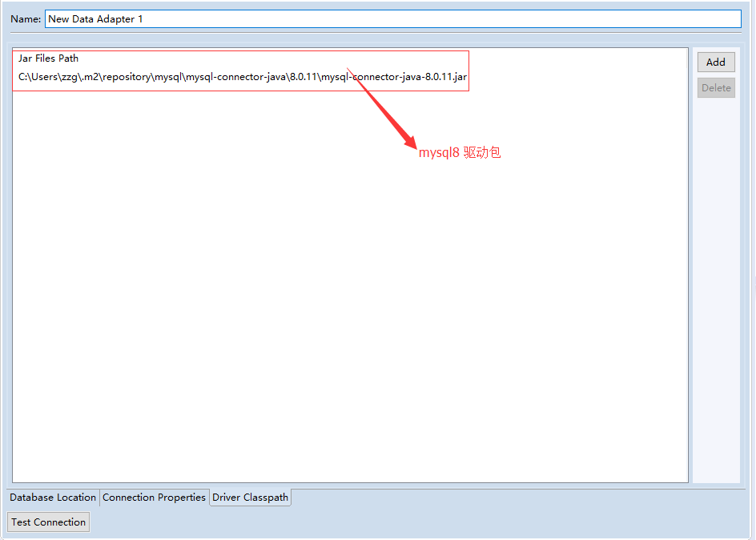Image resolution: width=756 pixels, height=540 pixels.
Task: Click the Test Connection button
Action: [48, 522]
